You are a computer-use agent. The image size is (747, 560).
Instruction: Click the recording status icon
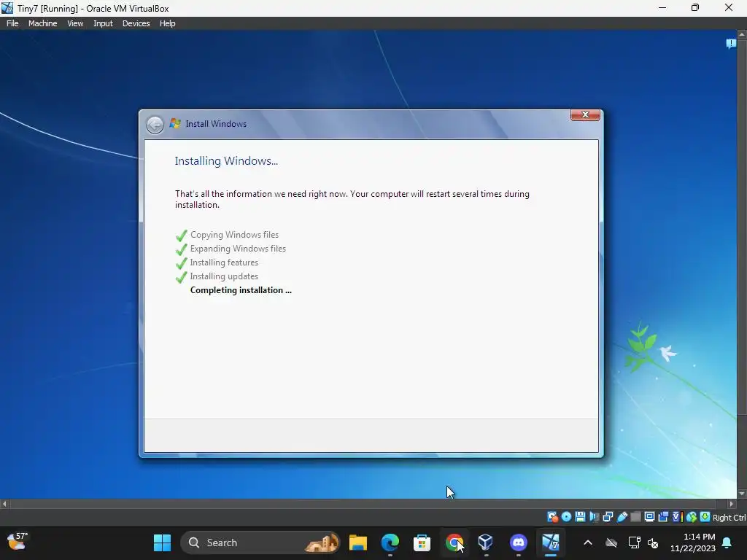[x=663, y=517]
